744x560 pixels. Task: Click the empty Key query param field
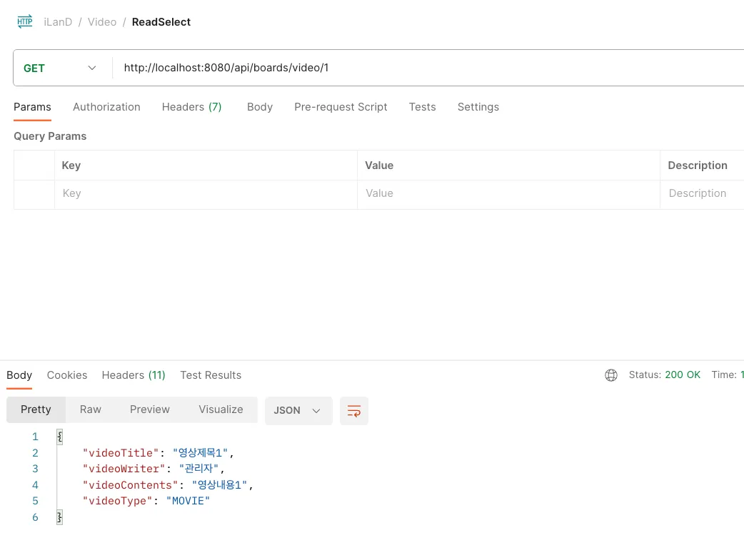point(206,193)
